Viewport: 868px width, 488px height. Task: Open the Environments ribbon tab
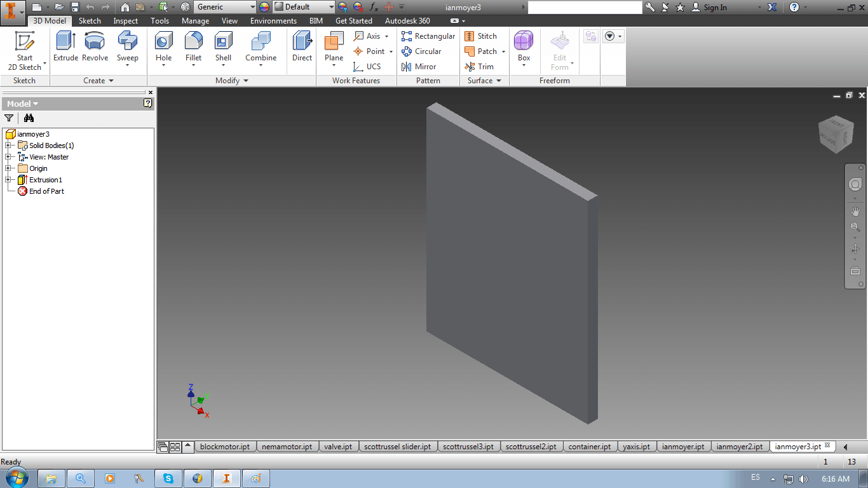(x=274, y=21)
